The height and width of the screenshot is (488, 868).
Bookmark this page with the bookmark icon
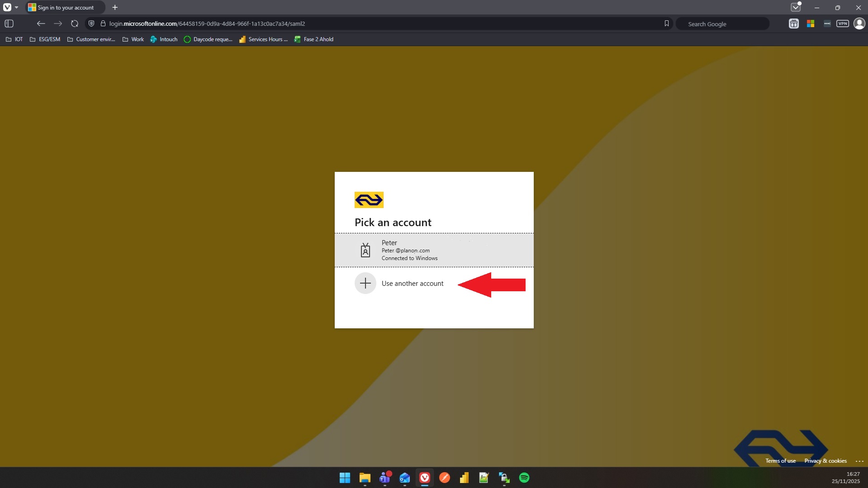[x=666, y=24]
